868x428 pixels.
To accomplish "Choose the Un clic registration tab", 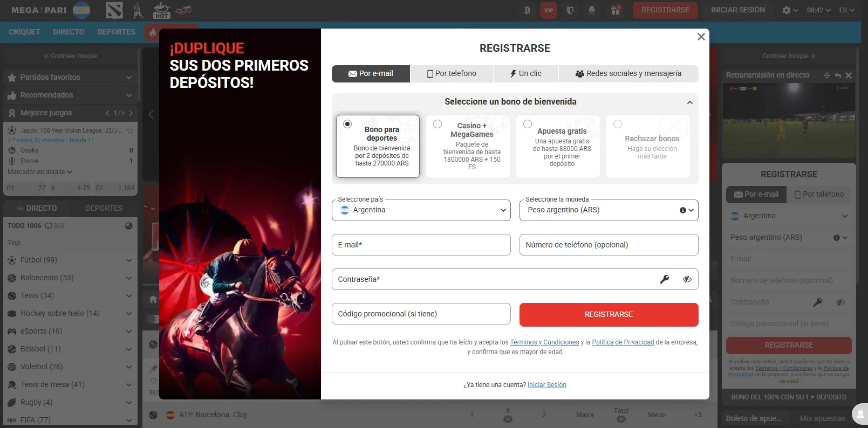I will pos(525,74).
